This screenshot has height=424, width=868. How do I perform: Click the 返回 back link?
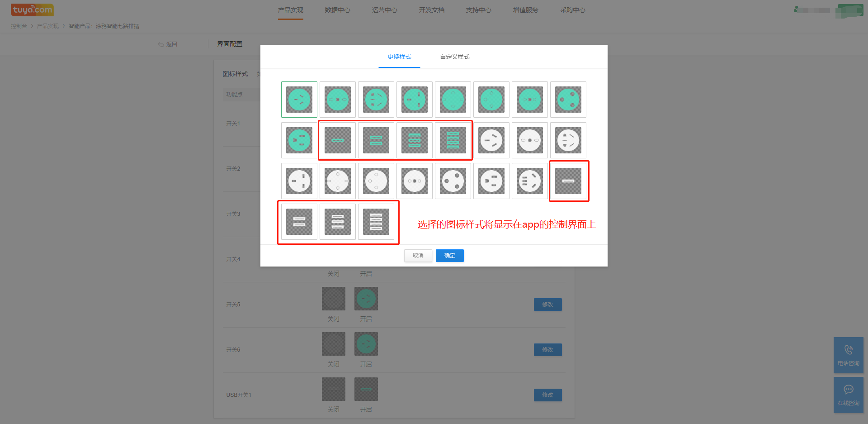point(168,44)
